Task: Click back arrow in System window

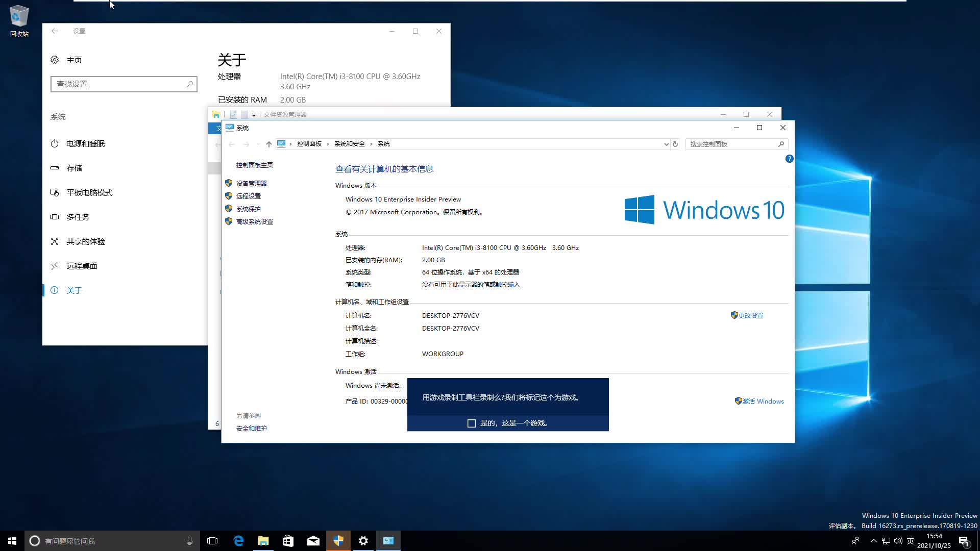Action: [x=232, y=144]
